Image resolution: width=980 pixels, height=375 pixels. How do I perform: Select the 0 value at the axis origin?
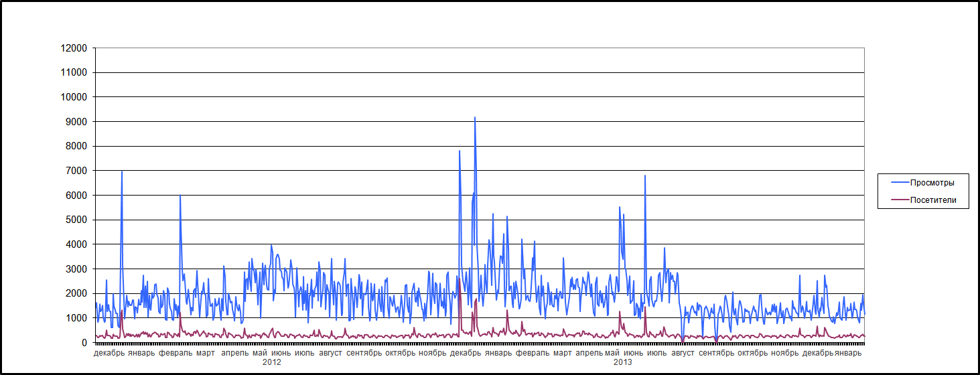click(84, 343)
